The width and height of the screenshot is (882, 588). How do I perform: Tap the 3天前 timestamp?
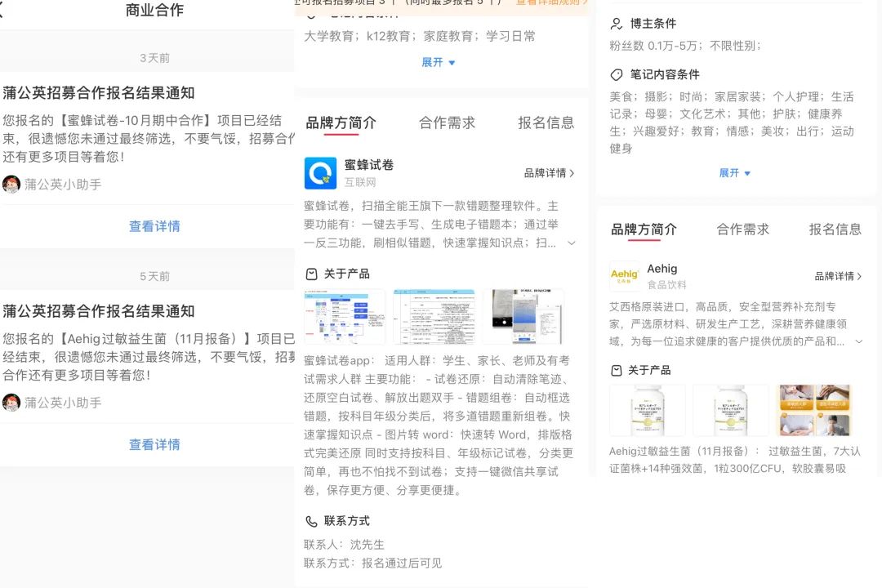[154, 58]
